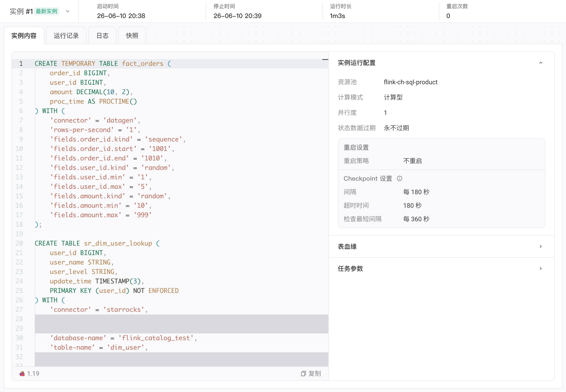
Task: Click the minimum interval value 每 360 秒
Action: coord(416,219)
